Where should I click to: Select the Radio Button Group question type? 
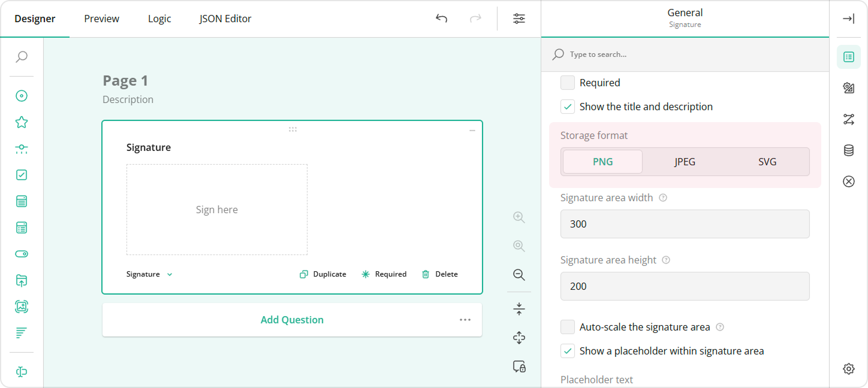coord(22,96)
